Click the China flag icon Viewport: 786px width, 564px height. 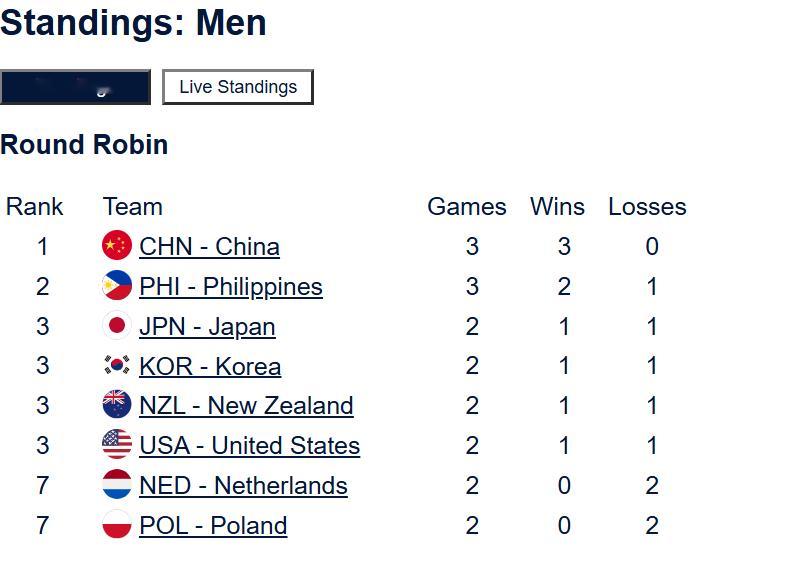117,245
